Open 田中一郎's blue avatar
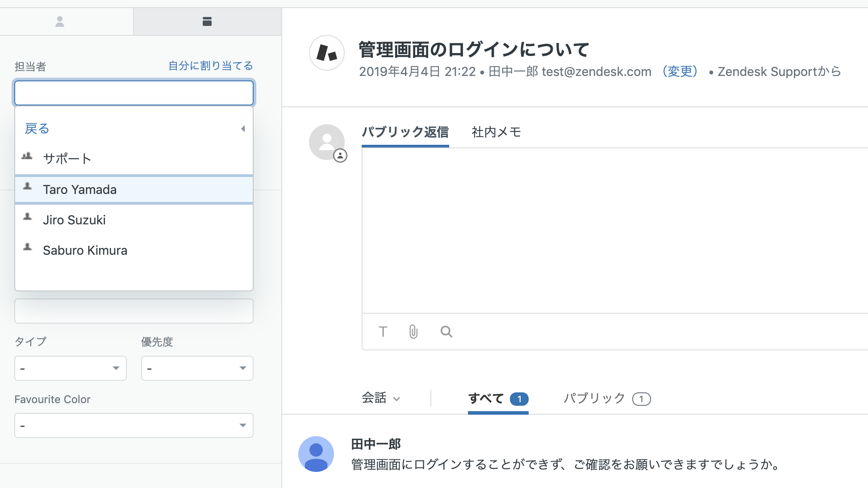 [x=316, y=454]
